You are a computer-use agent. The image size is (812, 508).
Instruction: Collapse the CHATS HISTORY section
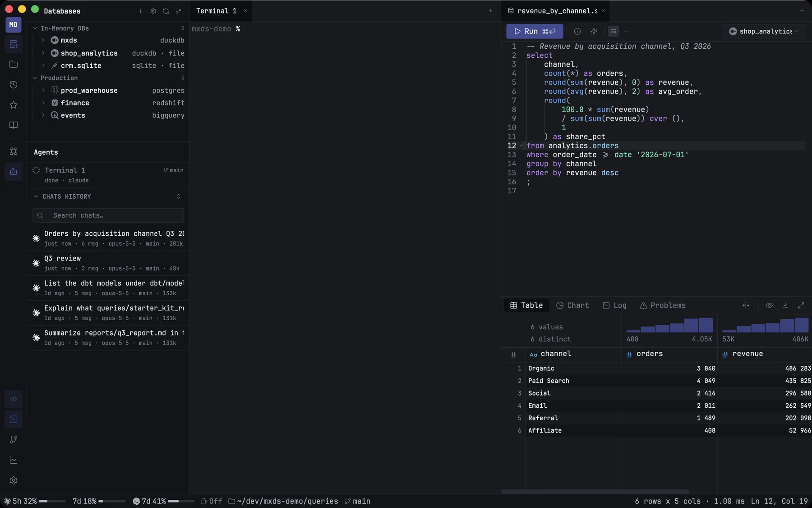click(x=36, y=196)
